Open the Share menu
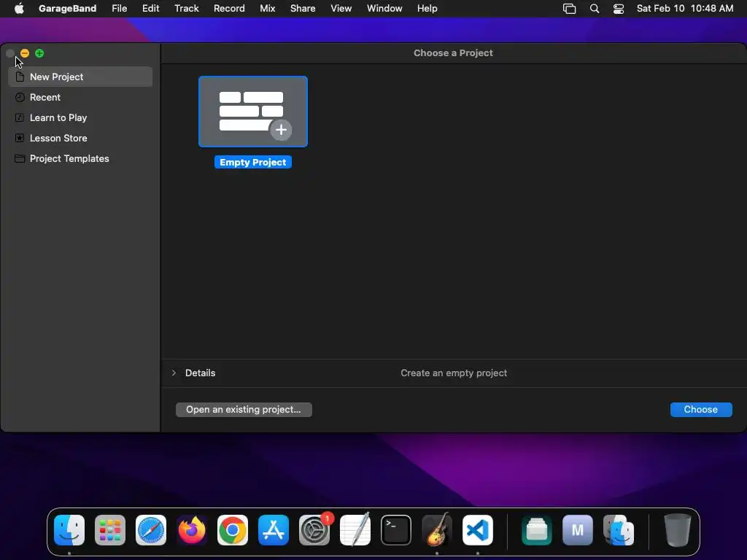The width and height of the screenshot is (747, 560). [303, 9]
